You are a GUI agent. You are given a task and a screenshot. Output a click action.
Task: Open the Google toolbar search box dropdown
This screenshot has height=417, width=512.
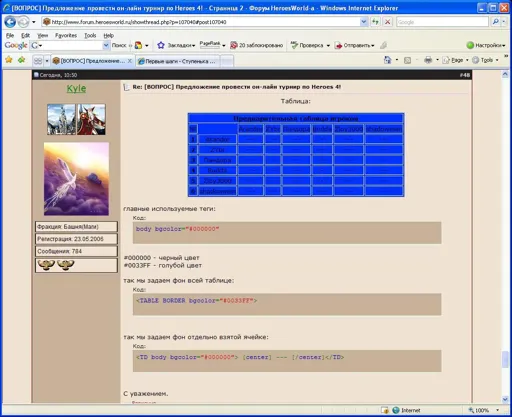pyautogui.click(x=106, y=45)
